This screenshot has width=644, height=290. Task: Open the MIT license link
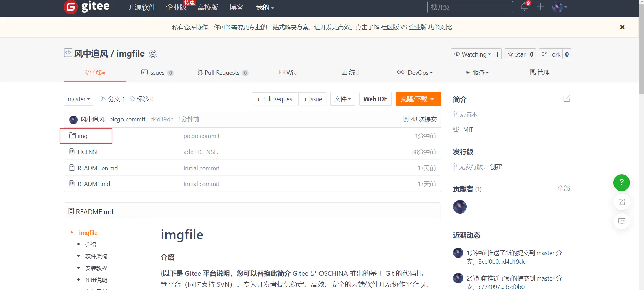coord(468,129)
